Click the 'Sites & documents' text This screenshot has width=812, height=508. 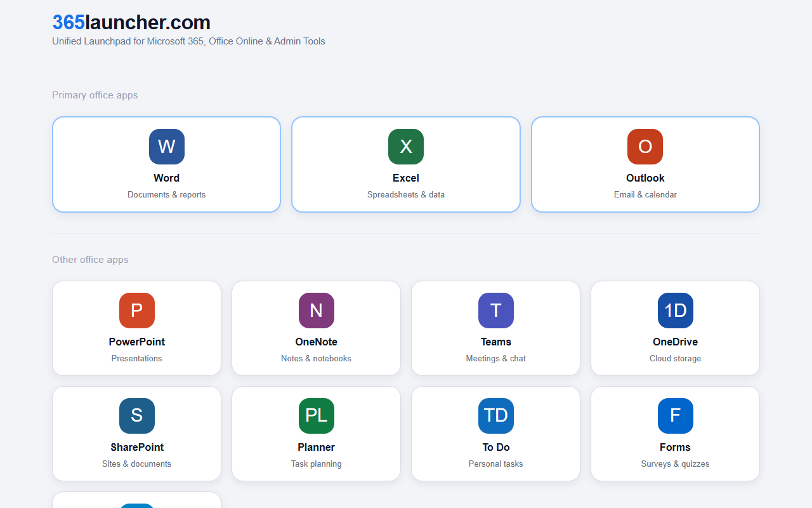pos(137,464)
